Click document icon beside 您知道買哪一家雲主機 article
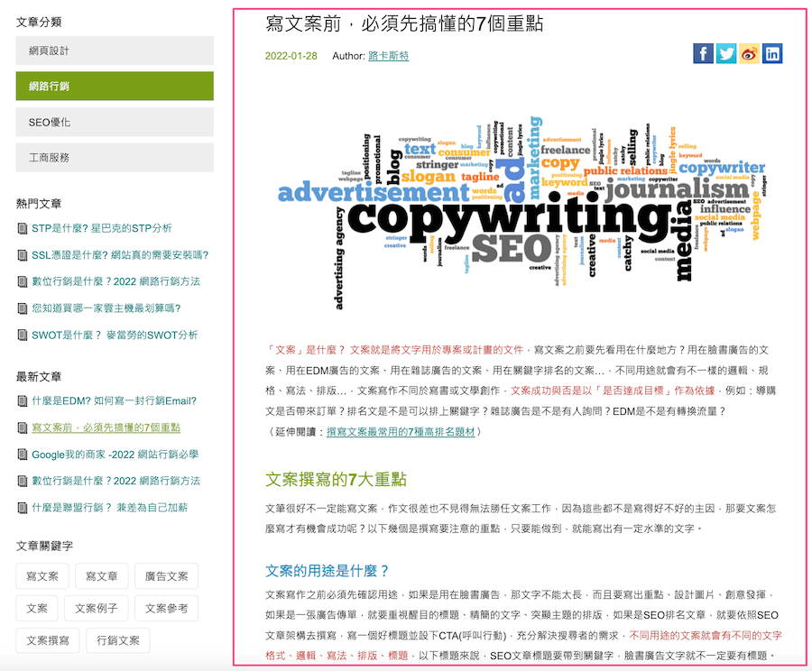The height and width of the screenshot is (671, 812). (23, 308)
